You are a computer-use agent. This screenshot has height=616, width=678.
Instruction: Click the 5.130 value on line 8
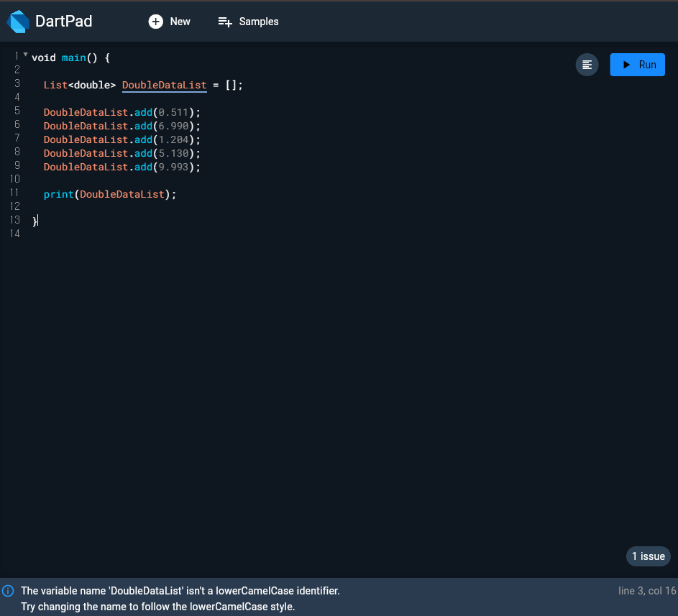pos(173,153)
